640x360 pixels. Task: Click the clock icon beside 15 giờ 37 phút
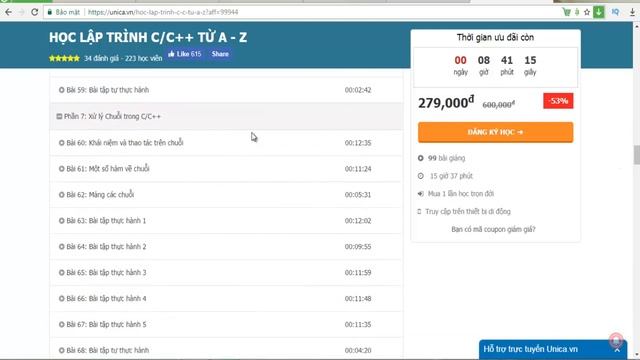pyautogui.click(x=420, y=176)
